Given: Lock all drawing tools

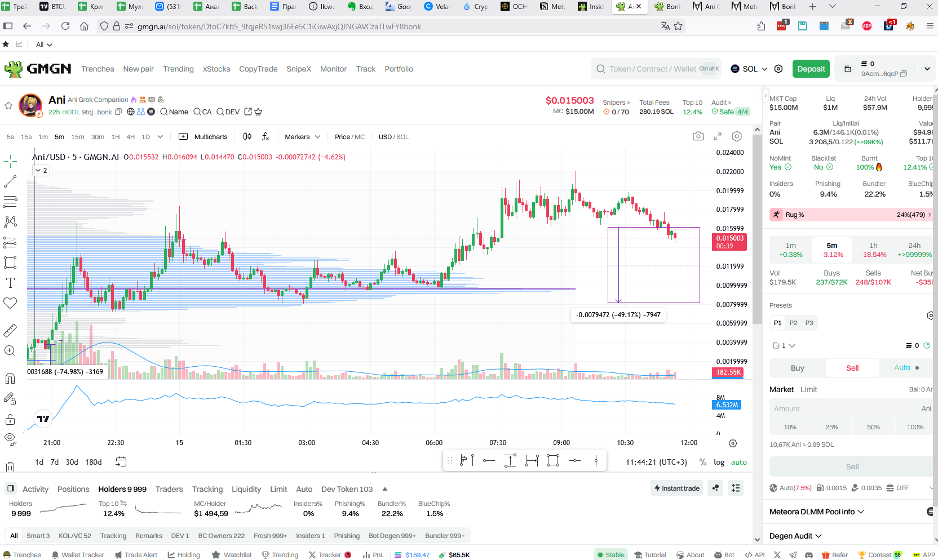Looking at the screenshot, I should 10,419.
